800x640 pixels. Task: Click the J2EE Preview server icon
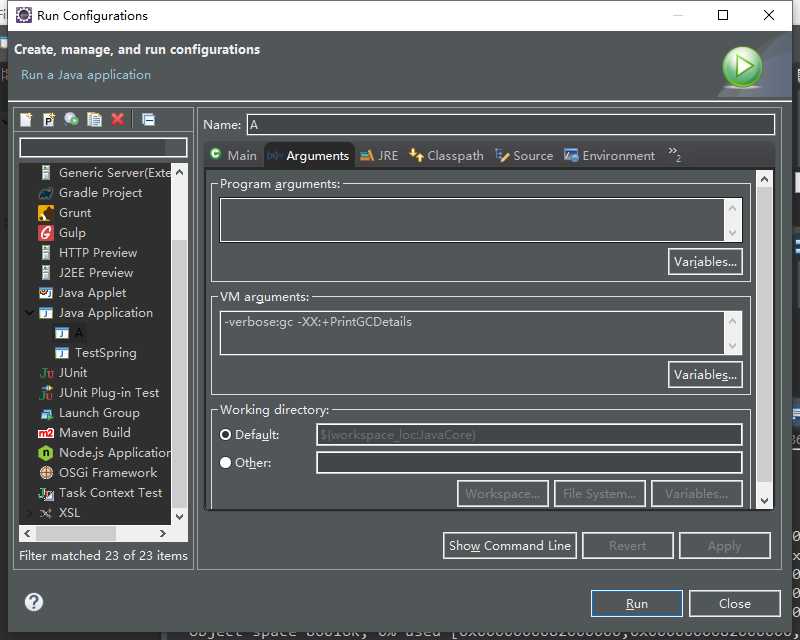46,273
